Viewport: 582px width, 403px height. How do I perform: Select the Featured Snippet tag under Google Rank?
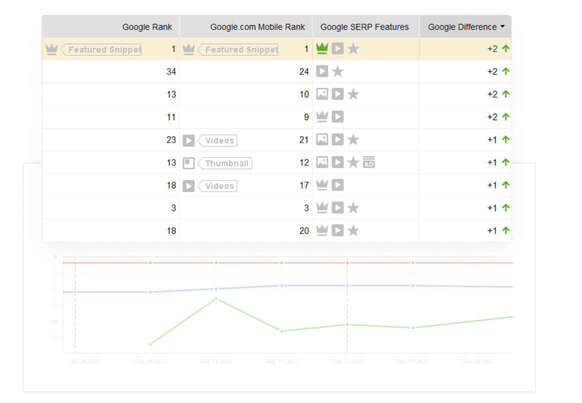coord(102,50)
